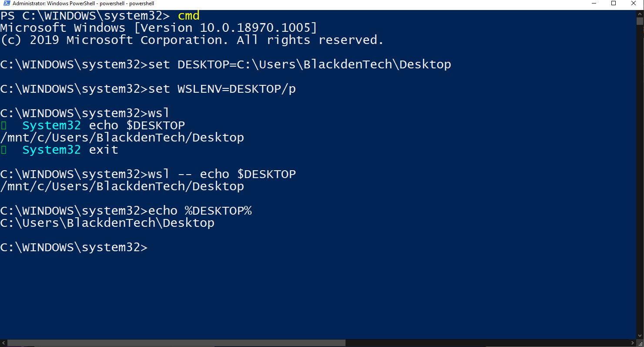Screen dimensions: 644x347
Task: Click the horizontal scrollbar left arrow
Action: (x=3, y=343)
